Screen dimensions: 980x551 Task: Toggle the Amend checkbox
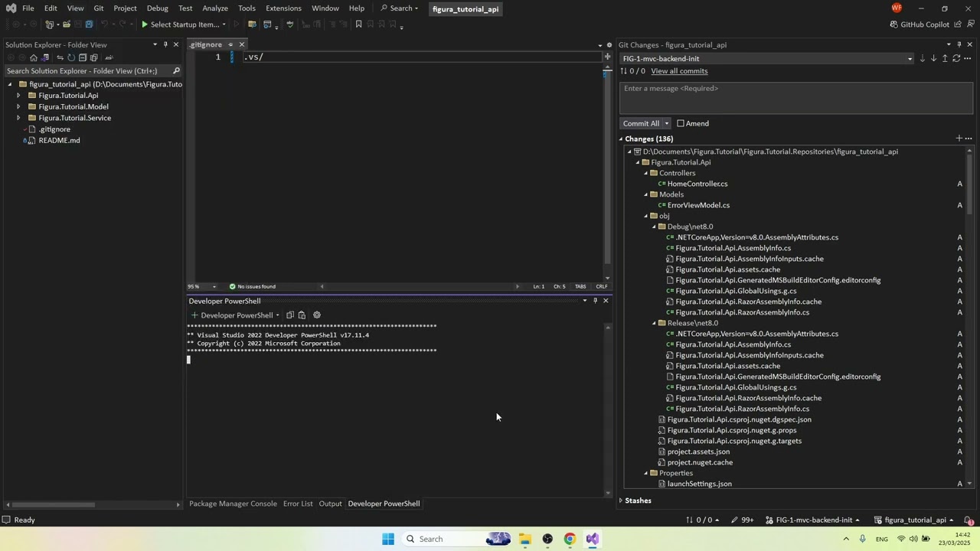(680, 123)
